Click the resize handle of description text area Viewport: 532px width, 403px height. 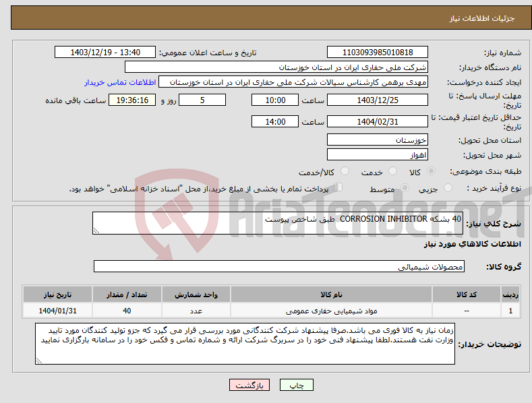tap(96, 231)
